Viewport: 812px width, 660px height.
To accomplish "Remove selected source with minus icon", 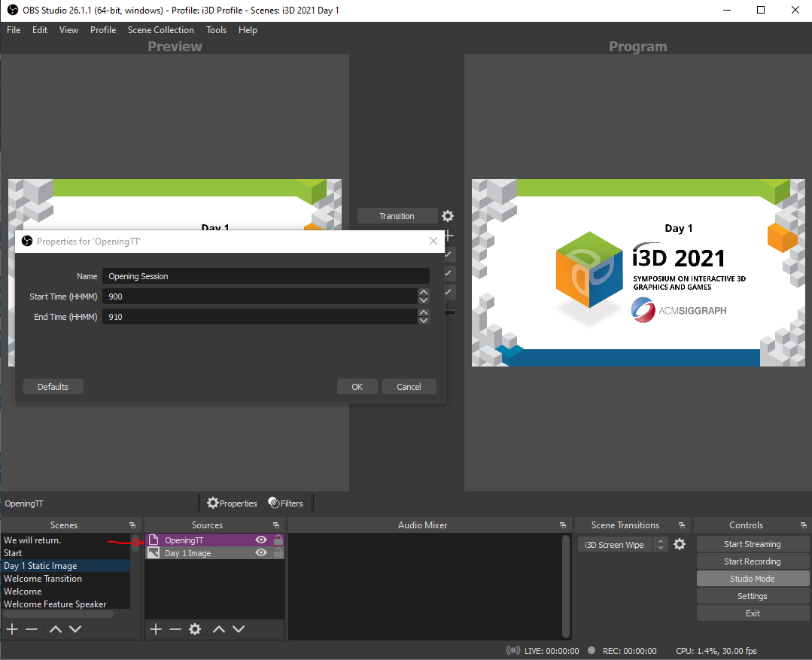I will [x=175, y=629].
